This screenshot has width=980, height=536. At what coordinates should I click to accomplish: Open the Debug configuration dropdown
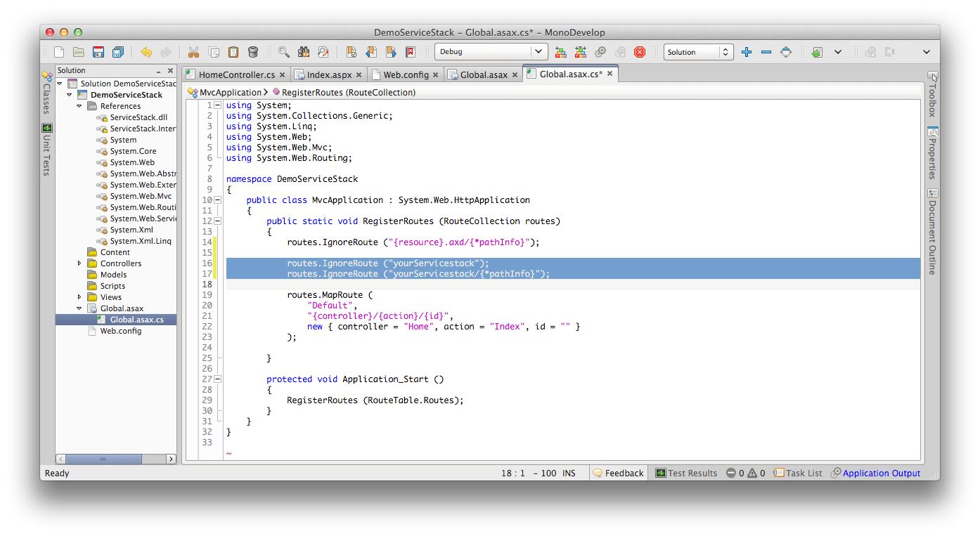click(490, 51)
